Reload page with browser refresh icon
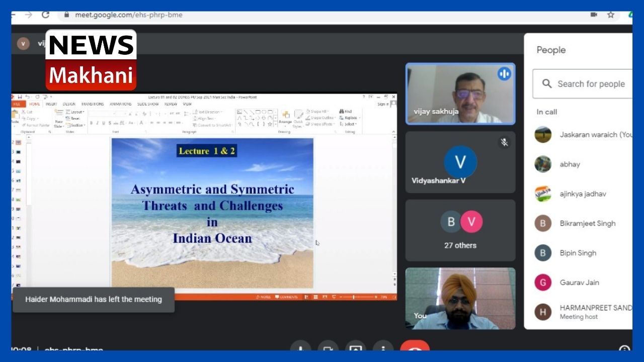The width and height of the screenshot is (644, 362). (45, 15)
